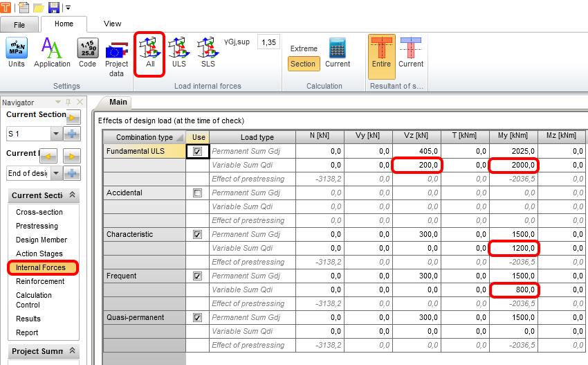Select Entire resultant option
Screen dimensions: 588x365
point(381,53)
